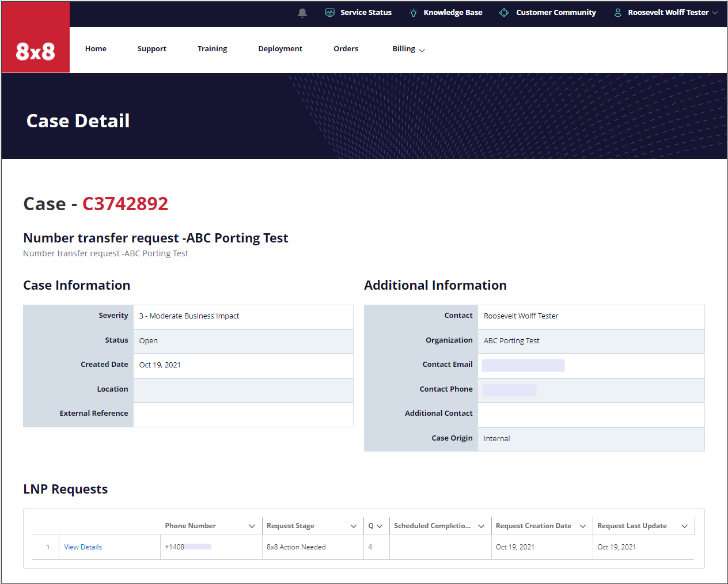Click Case Origin value Internal

496,439
